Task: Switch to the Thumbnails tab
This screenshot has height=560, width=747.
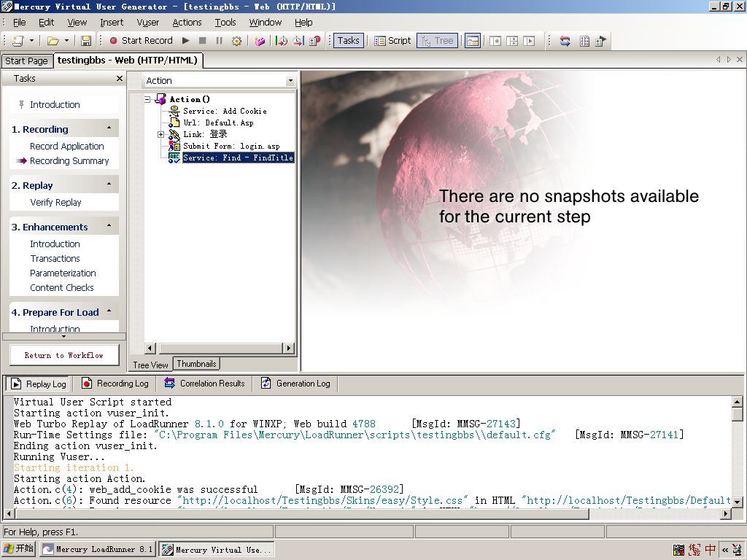Action: tap(196, 364)
